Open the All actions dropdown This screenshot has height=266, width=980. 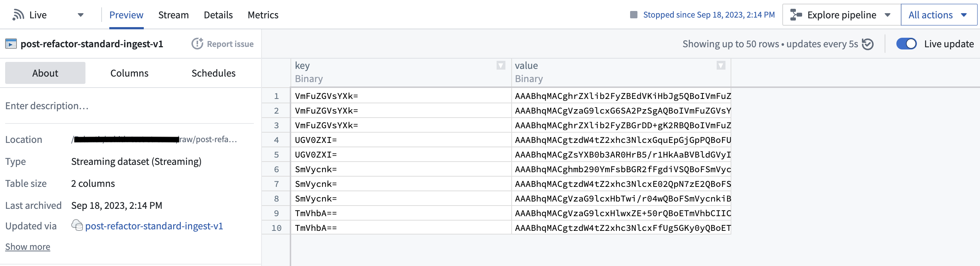[939, 15]
